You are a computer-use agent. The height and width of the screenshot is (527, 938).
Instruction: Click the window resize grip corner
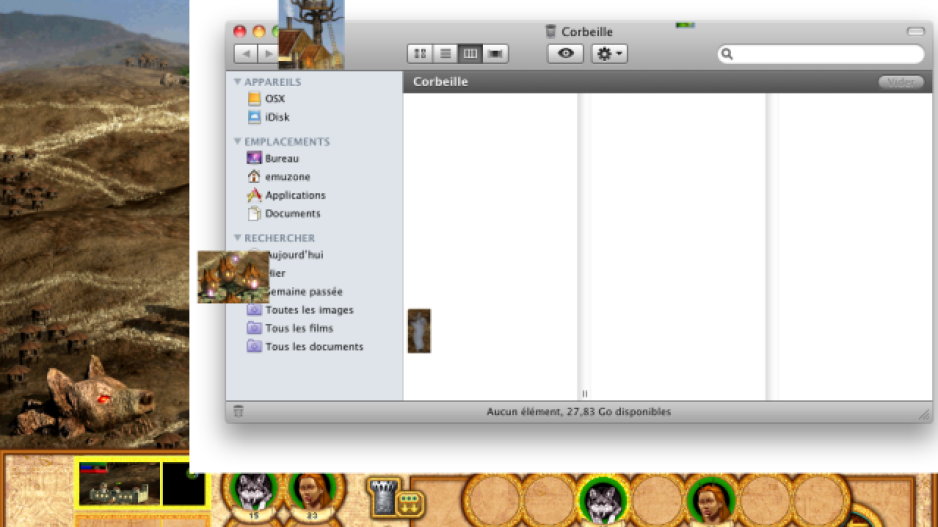(924, 414)
